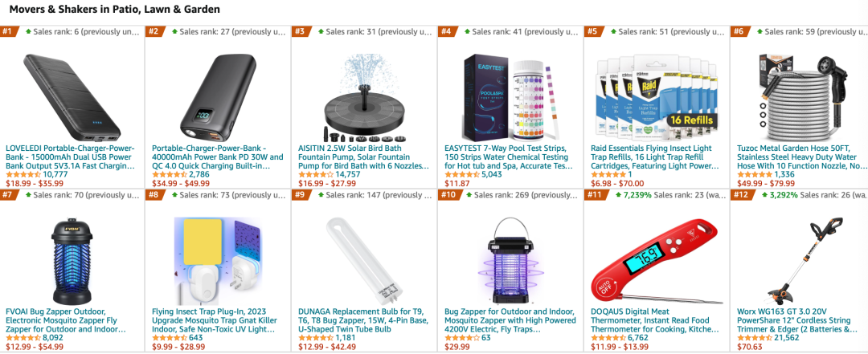Click the #1 orange rank badge
This screenshot has height=354, width=868.
pyautogui.click(x=7, y=31)
